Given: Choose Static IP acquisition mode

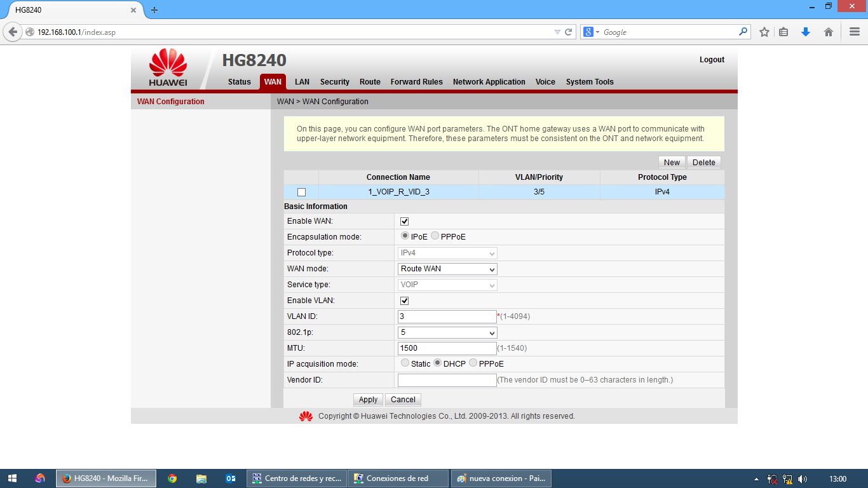Looking at the screenshot, I should pyautogui.click(x=405, y=363).
